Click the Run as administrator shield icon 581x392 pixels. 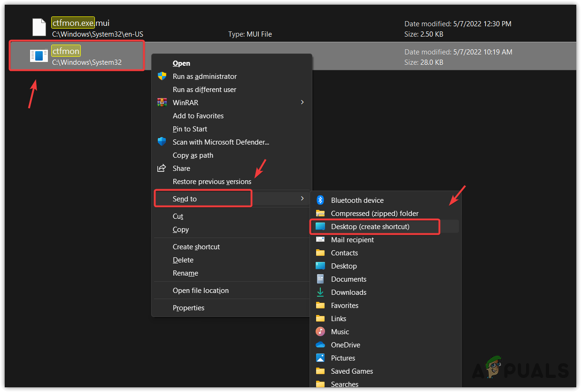click(162, 76)
